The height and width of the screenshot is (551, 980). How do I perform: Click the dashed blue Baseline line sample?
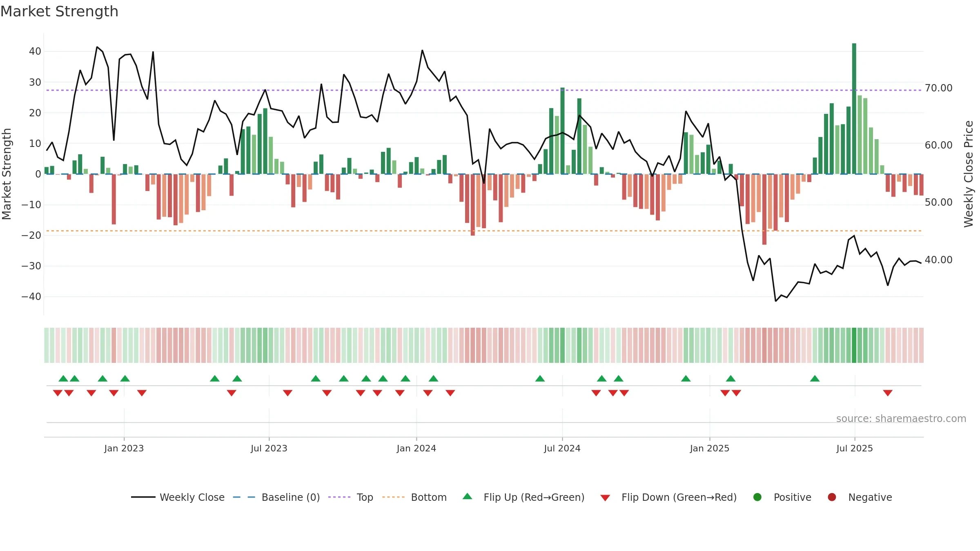tap(244, 497)
